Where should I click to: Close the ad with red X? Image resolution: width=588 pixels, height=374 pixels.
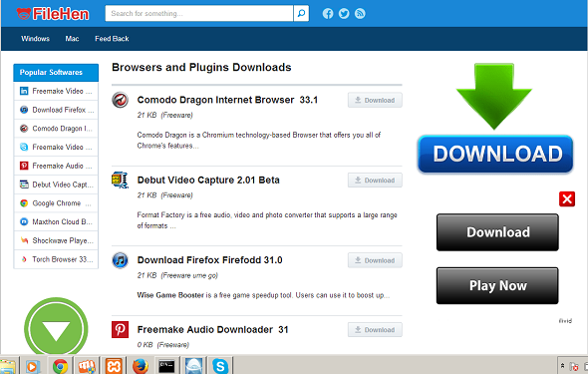coord(567,199)
